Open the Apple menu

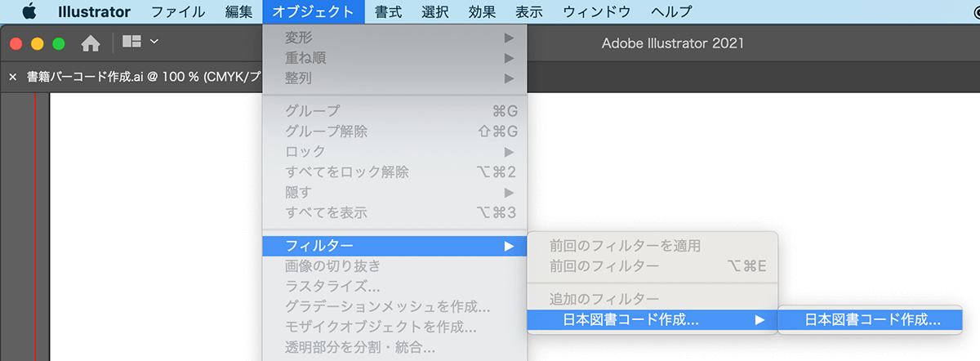(x=29, y=11)
